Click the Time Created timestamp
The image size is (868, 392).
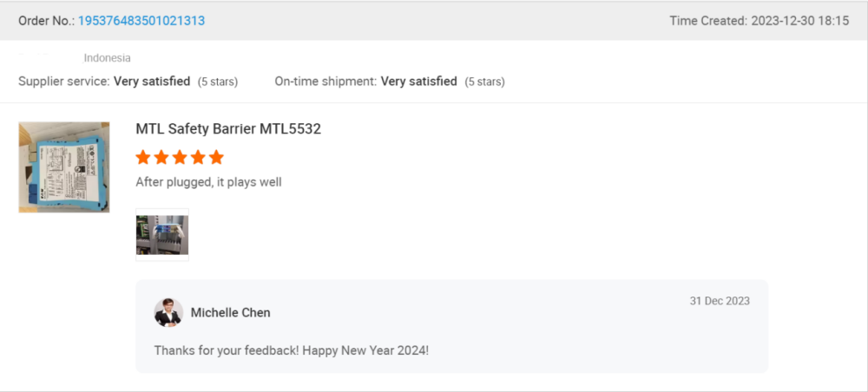click(759, 21)
